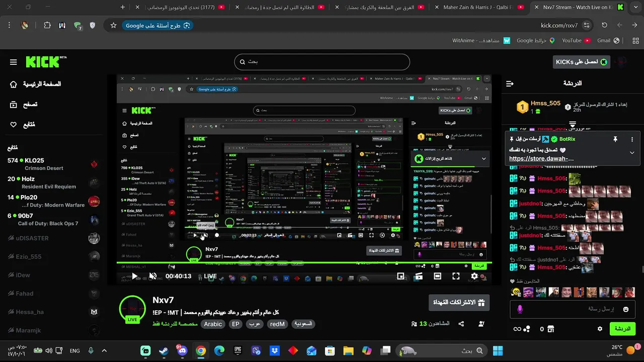The image size is (644, 362).
Task: Open a new browser tab
Action: (x=123, y=7)
